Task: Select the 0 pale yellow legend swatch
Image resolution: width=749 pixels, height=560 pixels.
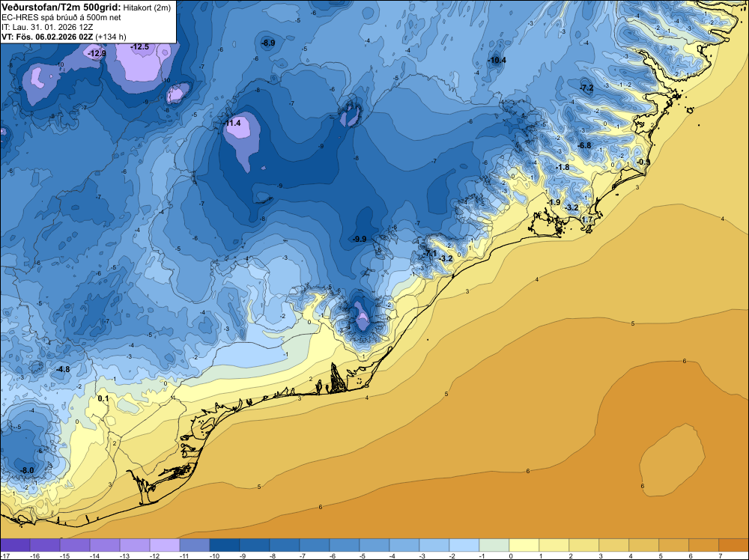Action: [x=524, y=545]
